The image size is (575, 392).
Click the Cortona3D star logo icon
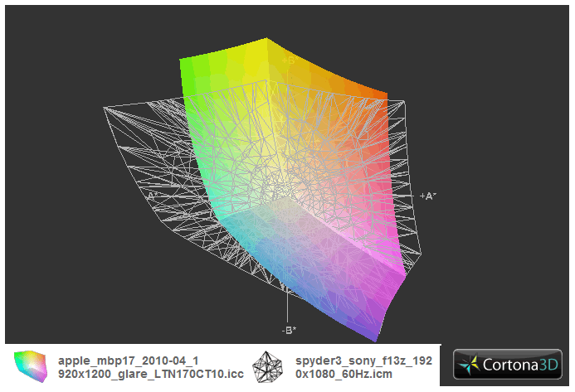coord(470,365)
